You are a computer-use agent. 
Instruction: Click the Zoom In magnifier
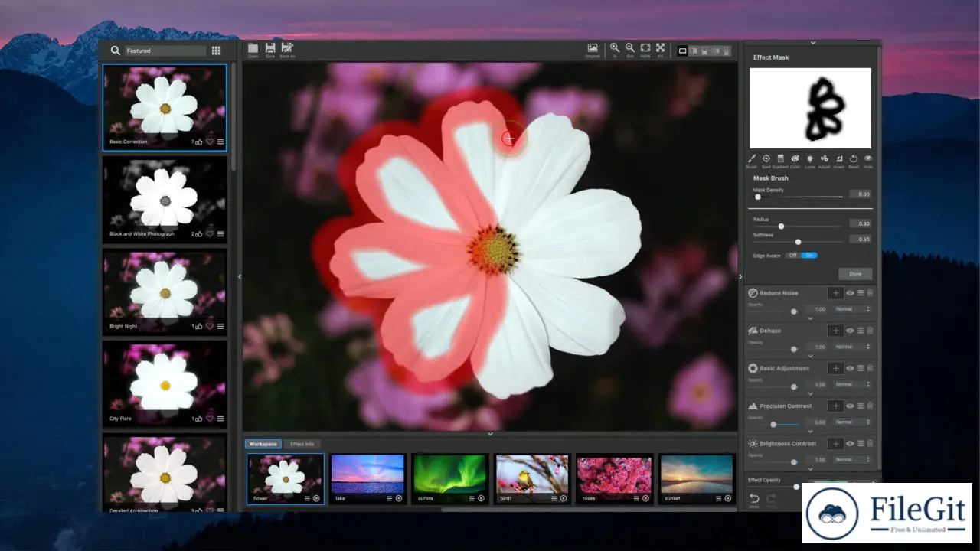click(614, 48)
